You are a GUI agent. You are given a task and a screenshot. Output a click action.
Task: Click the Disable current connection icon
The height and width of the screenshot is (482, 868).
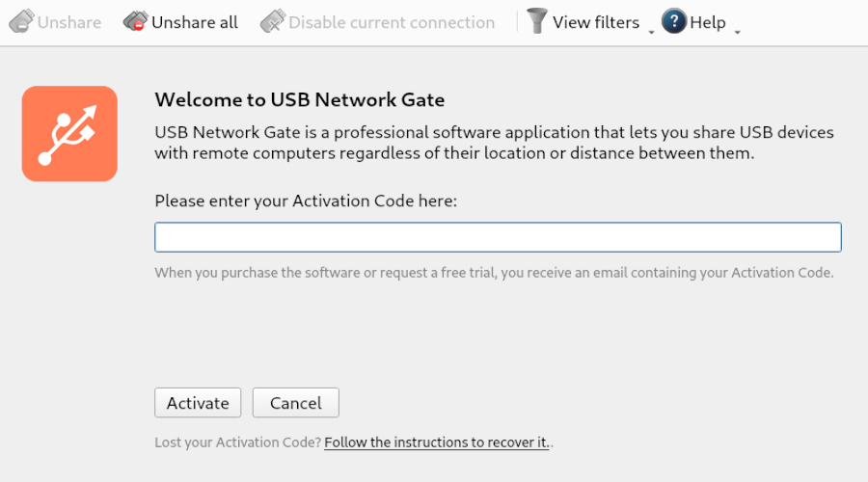(273, 21)
